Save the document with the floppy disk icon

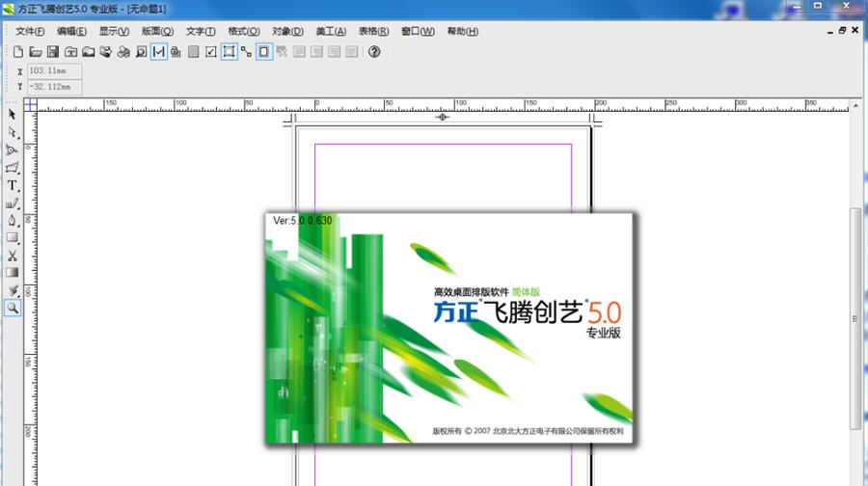coord(53,51)
